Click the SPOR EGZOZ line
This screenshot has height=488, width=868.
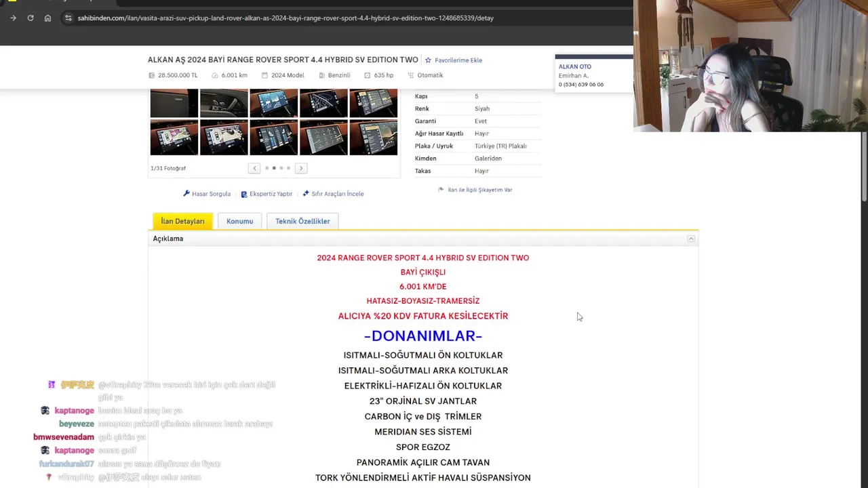coord(423,447)
